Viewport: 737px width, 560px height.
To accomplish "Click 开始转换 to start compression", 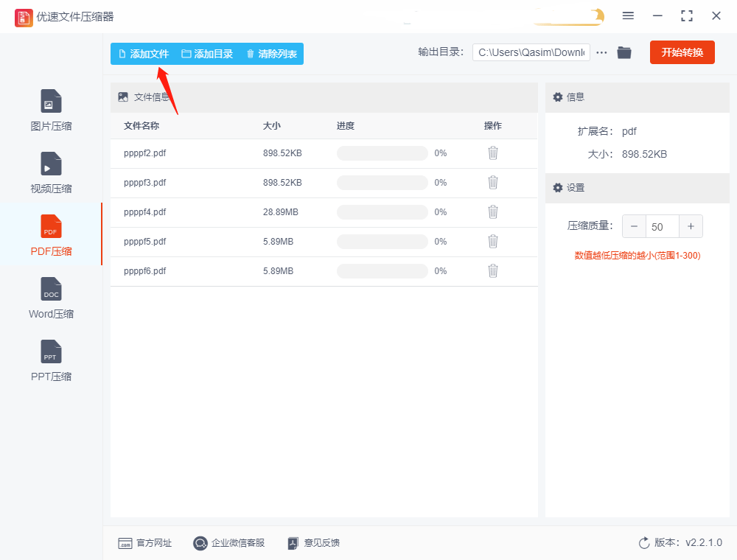I will 682,52.
